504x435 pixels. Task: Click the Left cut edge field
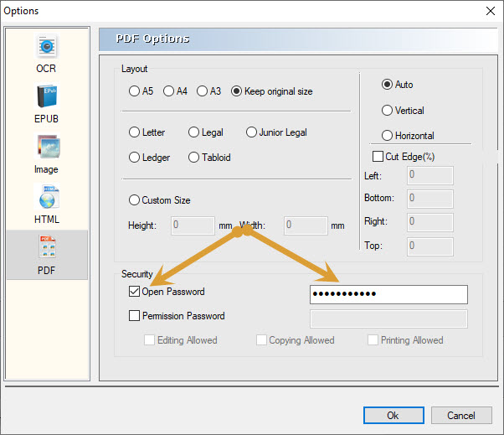tap(430, 176)
